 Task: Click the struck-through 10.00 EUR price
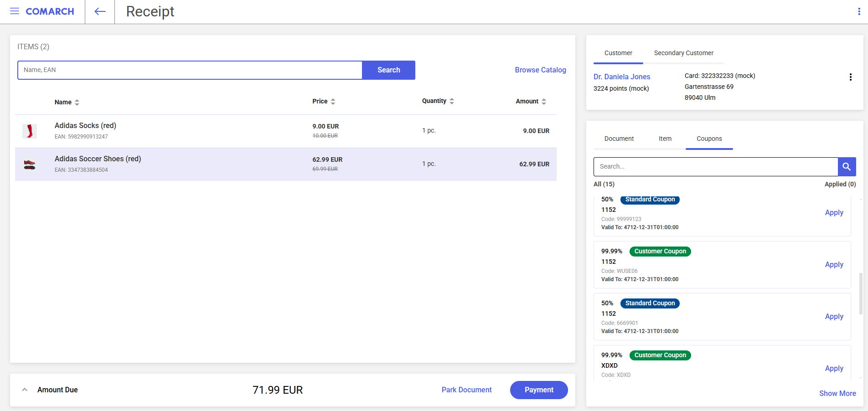click(x=325, y=136)
